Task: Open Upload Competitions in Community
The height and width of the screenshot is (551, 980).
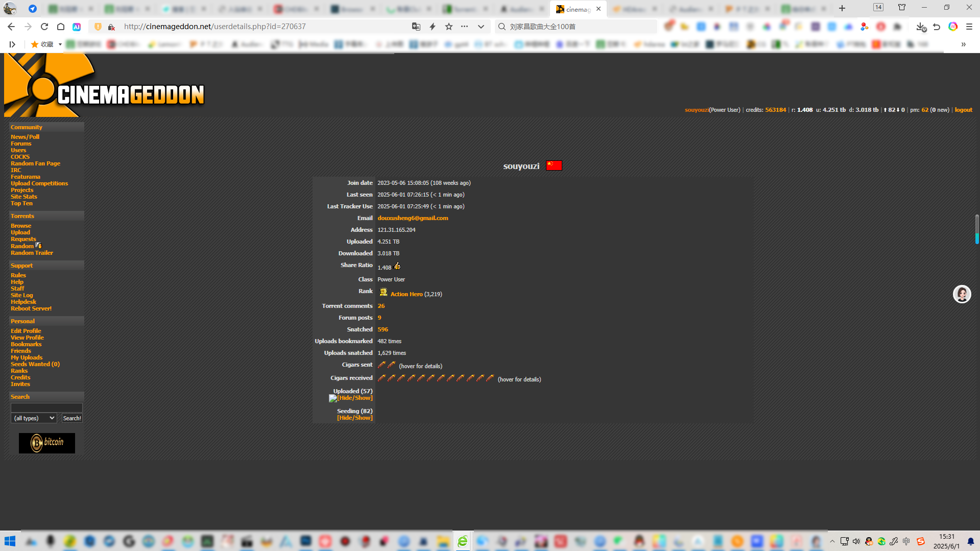Action: (39, 183)
